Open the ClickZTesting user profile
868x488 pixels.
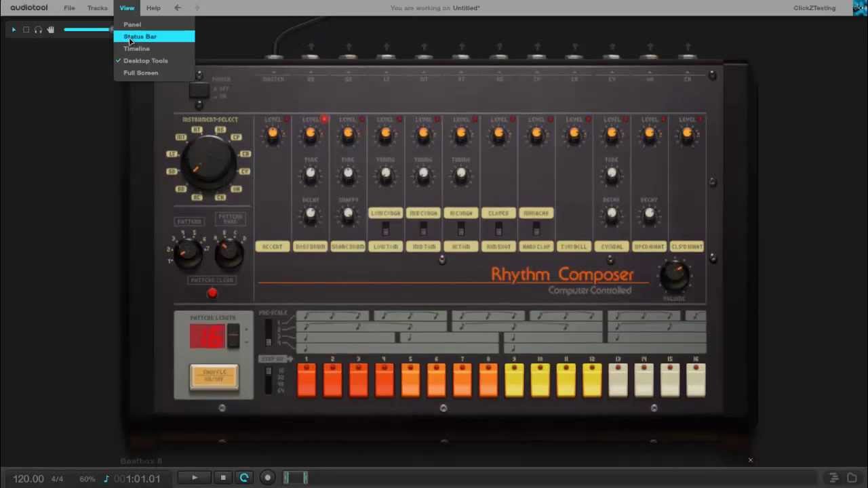[814, 8]
